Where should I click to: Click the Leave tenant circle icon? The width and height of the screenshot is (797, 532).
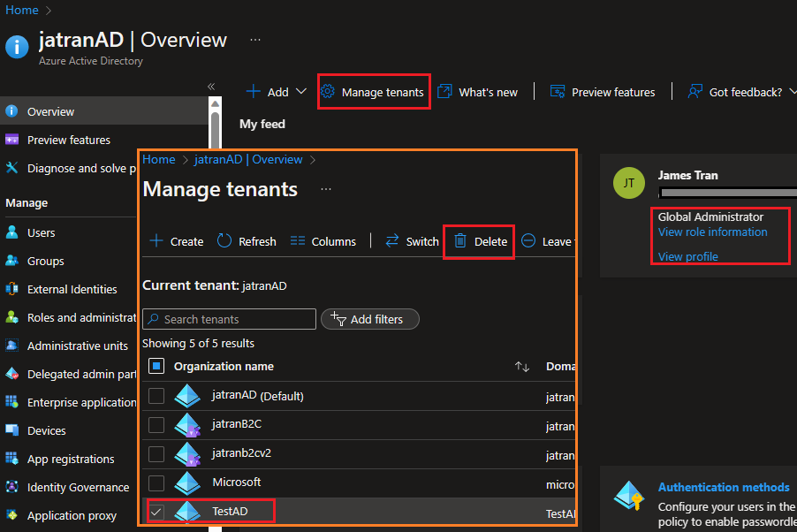pos(528,240)
